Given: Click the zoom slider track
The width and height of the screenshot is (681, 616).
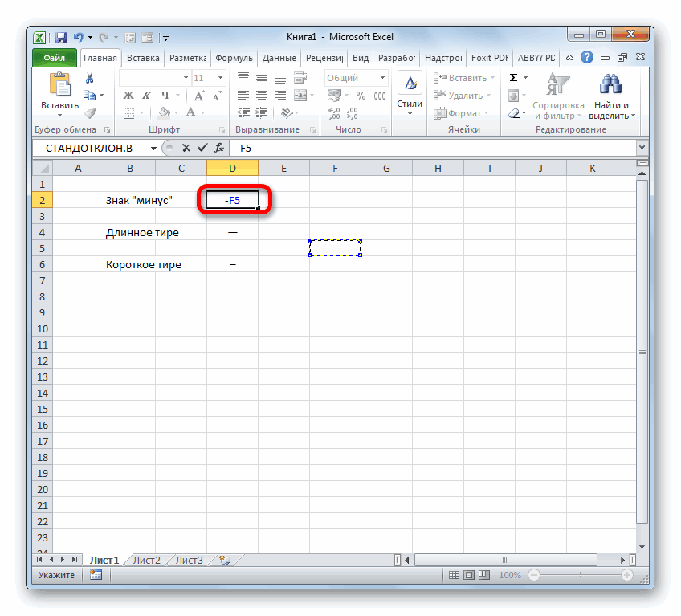Looking at the screenshot, I should pos(581,575).
